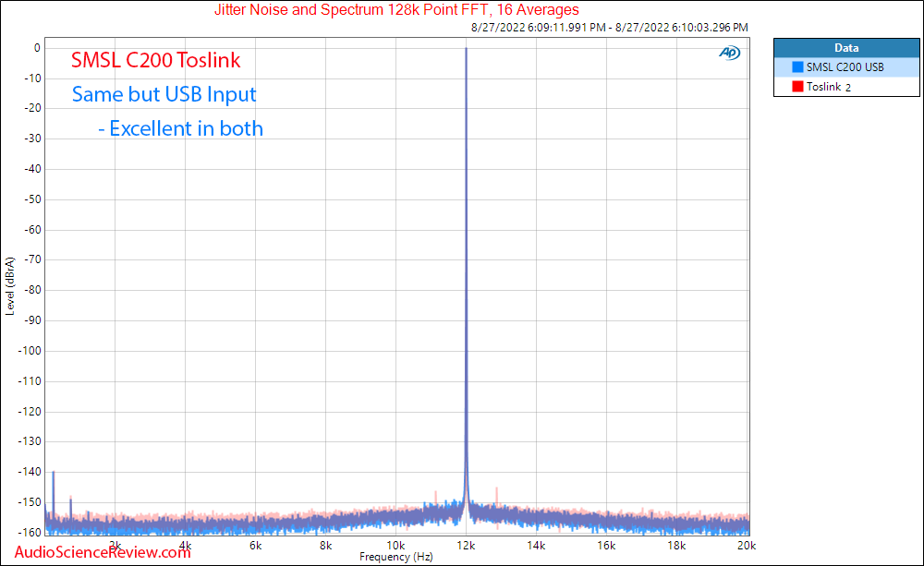Click the 14k frequency axis tick label
Screen dimensions: 924x566
pos(536,546)
